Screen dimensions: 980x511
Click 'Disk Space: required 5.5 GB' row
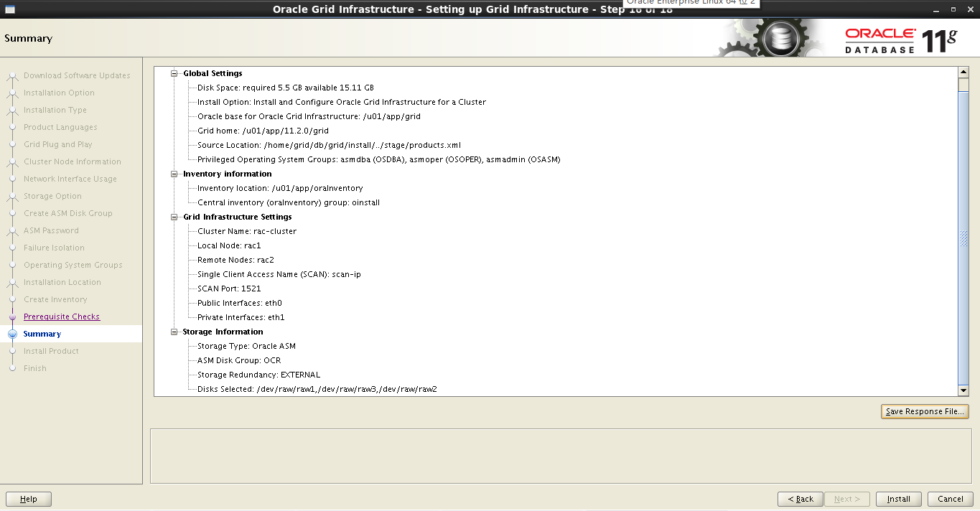[285, 88]
